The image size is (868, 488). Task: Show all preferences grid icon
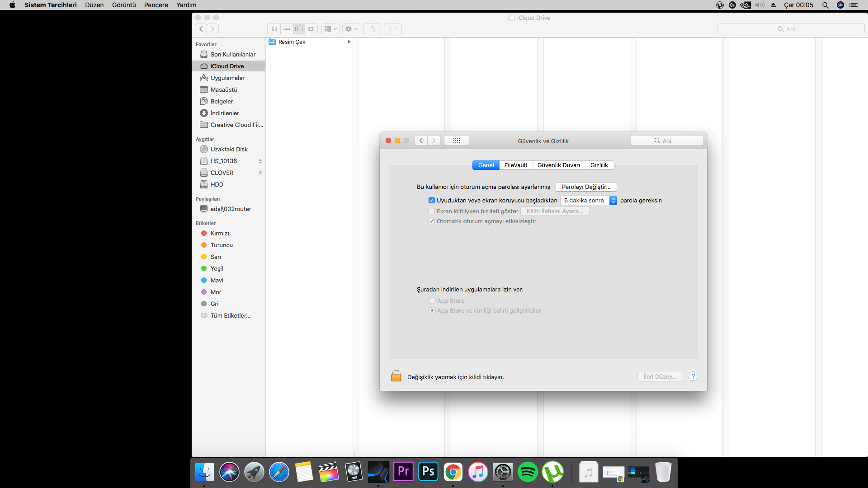pyautogui.click(x=456, y=141)
